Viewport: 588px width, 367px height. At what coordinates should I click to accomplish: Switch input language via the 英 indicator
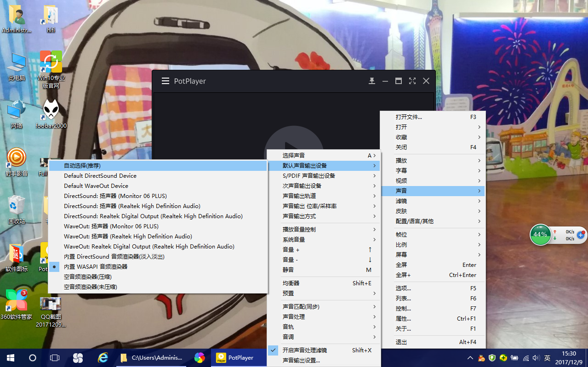[548, 358]
